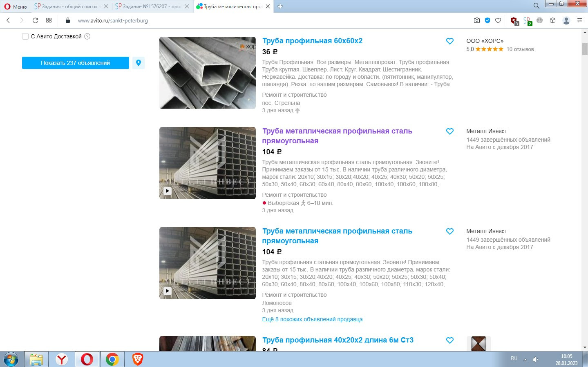The image size is (588, 367).
Task: Favorite the Выборгская pipe listing
Action: click(450, 131)
